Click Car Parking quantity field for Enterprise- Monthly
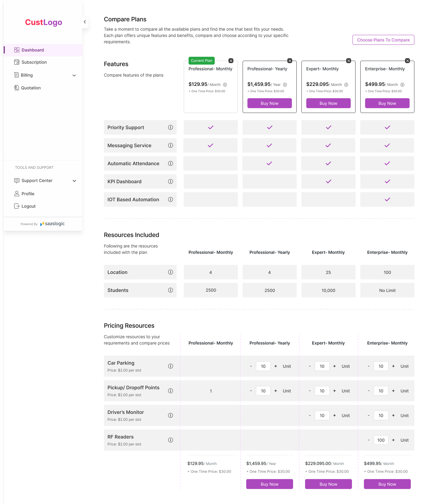Screen dimensions: 436x504 click(x=381, y=366)
